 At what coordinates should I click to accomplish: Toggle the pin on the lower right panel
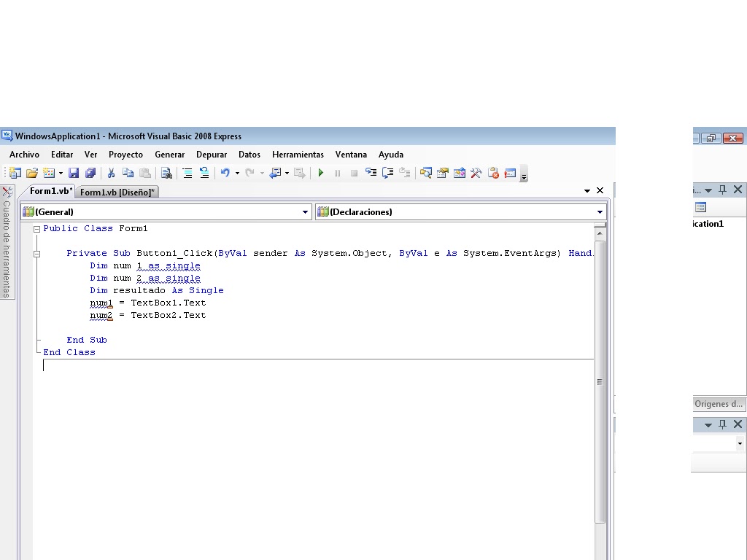click(x=722, y=424)
